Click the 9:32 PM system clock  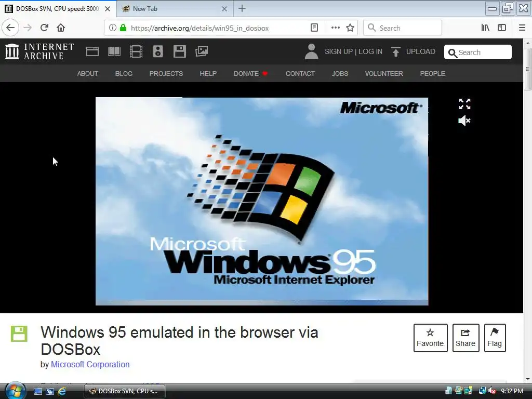pyautogui.click(x=512, y=391)
